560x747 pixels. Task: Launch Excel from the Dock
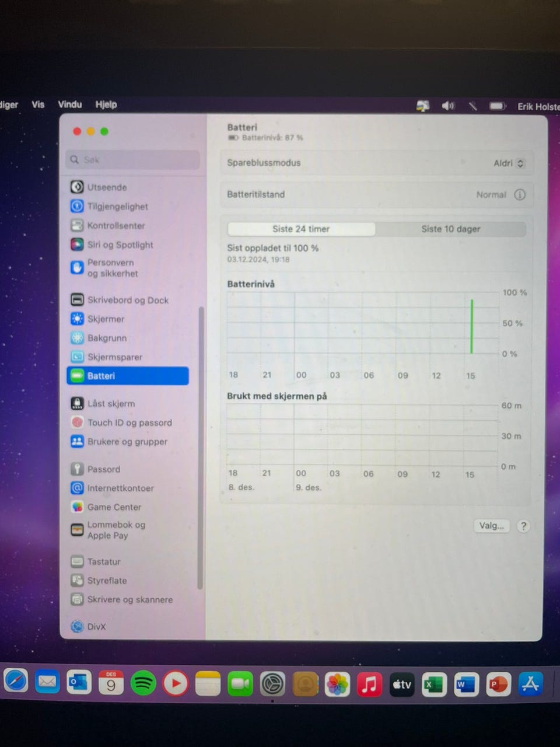point(433,684)
